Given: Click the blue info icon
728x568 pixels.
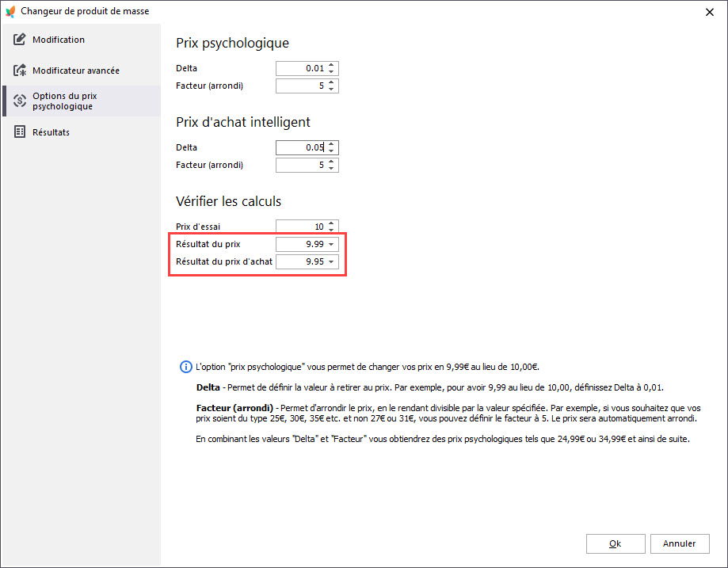Looking at the screenshot, I should tap(185, 367).
